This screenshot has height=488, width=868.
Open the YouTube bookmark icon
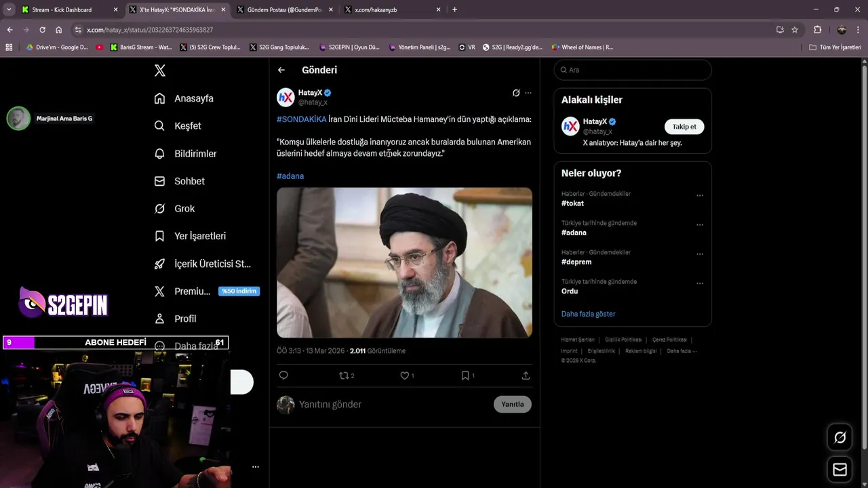click(100, 47)
